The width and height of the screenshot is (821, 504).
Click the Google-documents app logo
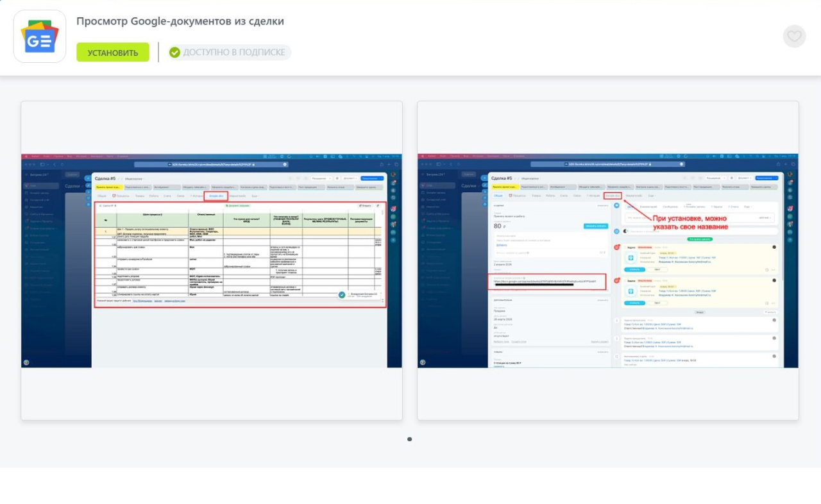click(40, 37)
